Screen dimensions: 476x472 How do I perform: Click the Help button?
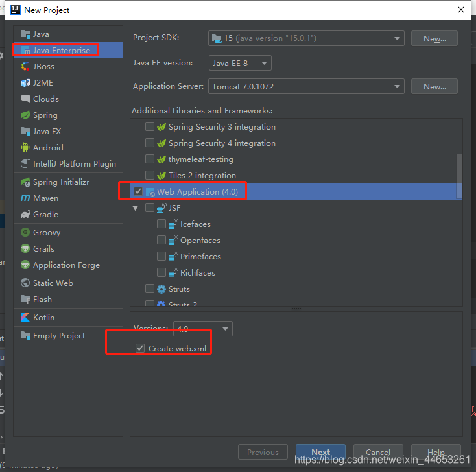click(x=436, y=452)
